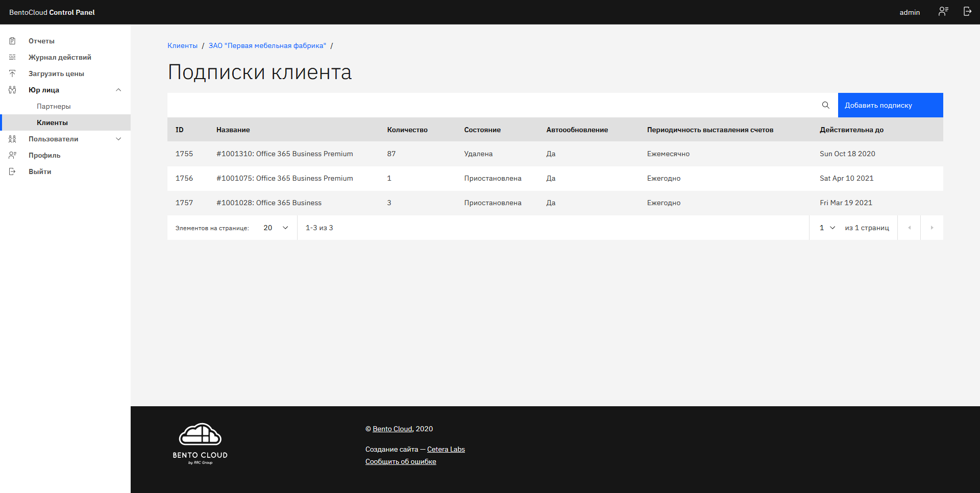Click the Выйти exit icon in sidebar
This screenshot has width=980, height=493.
[12, 171]
